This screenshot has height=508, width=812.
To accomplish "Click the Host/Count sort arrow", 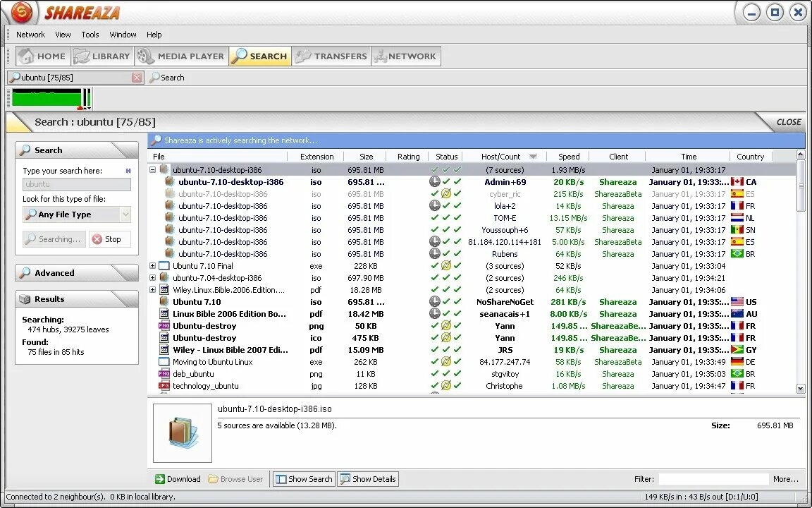I will pyautogui.click(x=533, y=157).
